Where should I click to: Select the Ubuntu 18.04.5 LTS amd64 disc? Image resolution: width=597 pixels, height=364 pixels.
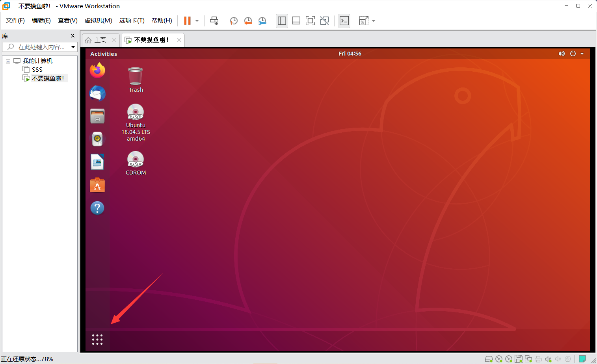pyautogui.click(x=136, y=123)
